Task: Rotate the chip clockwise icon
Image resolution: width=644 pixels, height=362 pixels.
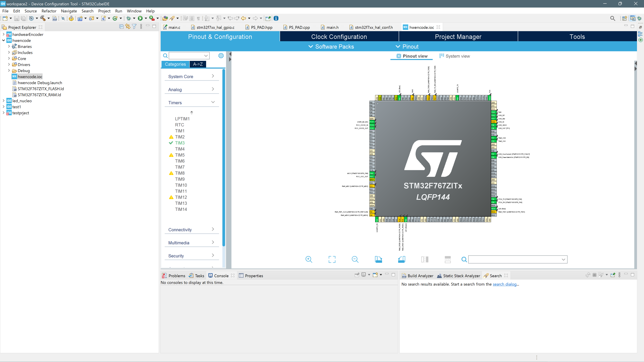Action: 378,259
